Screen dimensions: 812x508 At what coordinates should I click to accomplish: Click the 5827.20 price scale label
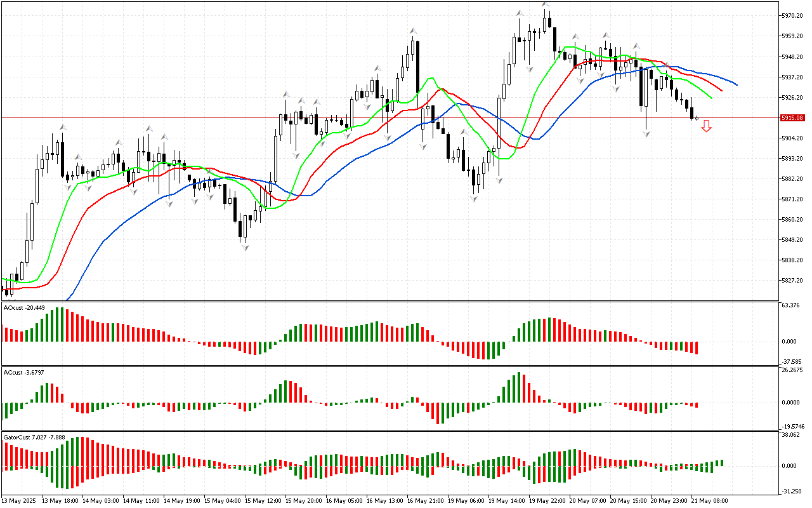pyautogui.click(x=792, y=280)
